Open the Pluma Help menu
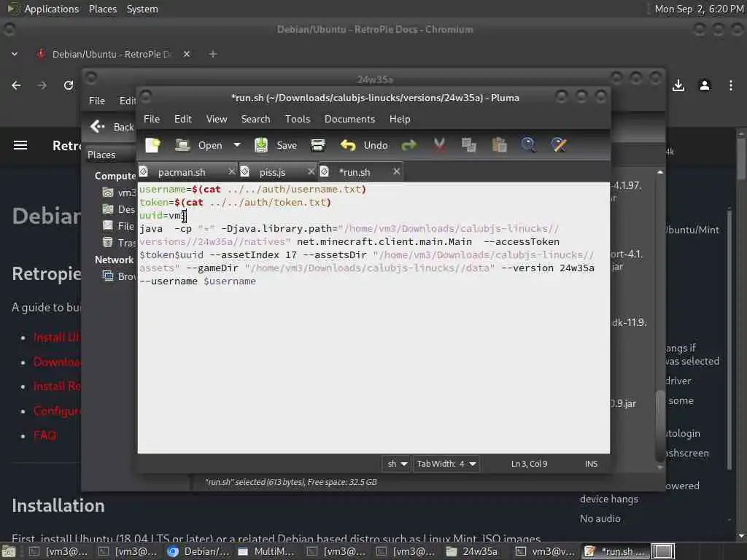The height and width of the screenshot is (560, 747). click(x=399, y=119)
